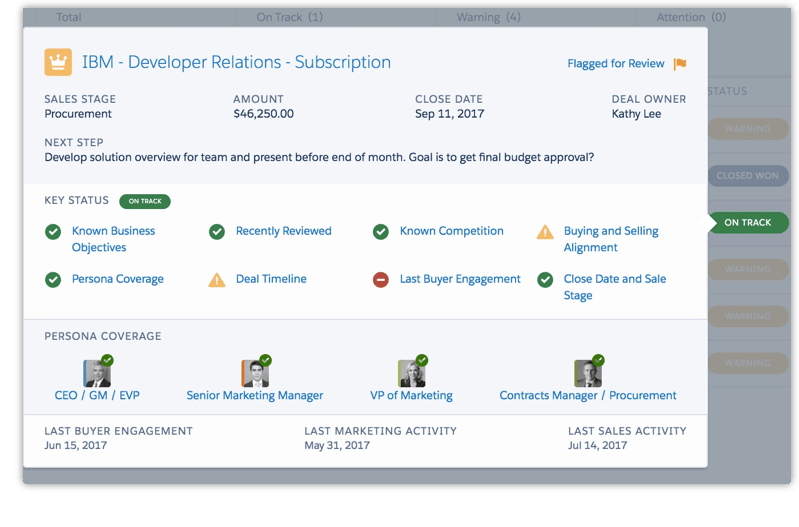Open the Recently Reviewed link
This screenshot has height=527, width=799.
pyautogui.click(x=283, y=231)
